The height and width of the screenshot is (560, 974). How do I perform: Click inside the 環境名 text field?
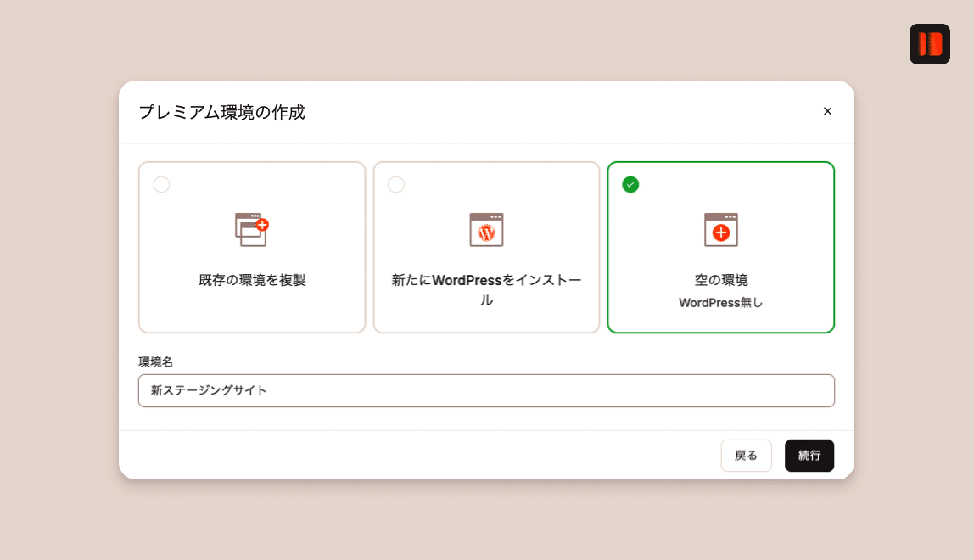click(x=486, y=390)
